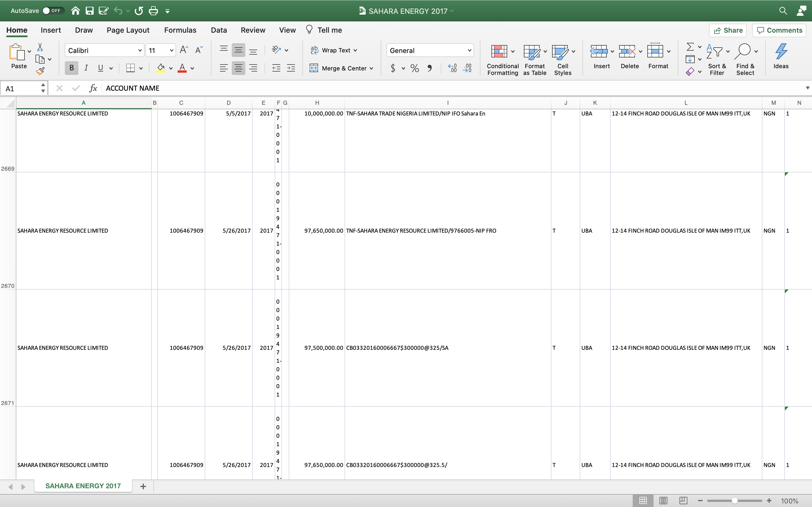Click the Comments button

(x=780, y=30)
